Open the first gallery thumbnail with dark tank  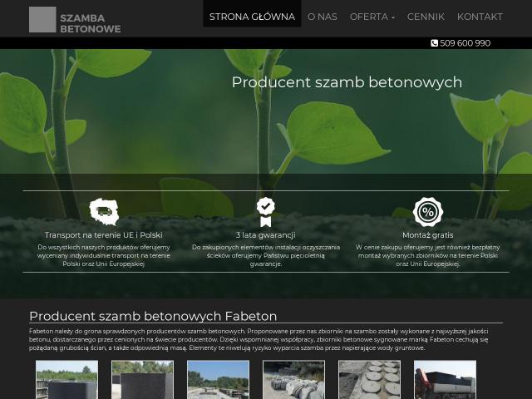[x=66, y=380]
